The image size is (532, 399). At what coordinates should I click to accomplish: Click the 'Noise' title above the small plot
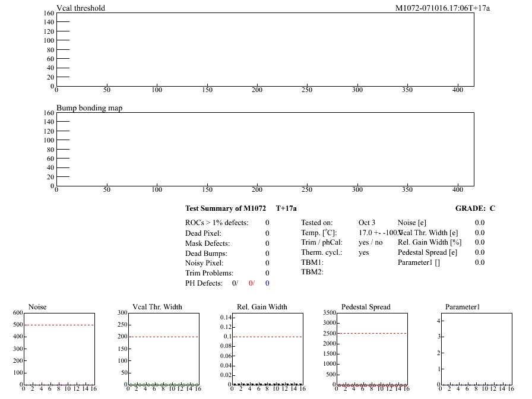(37, 307)
